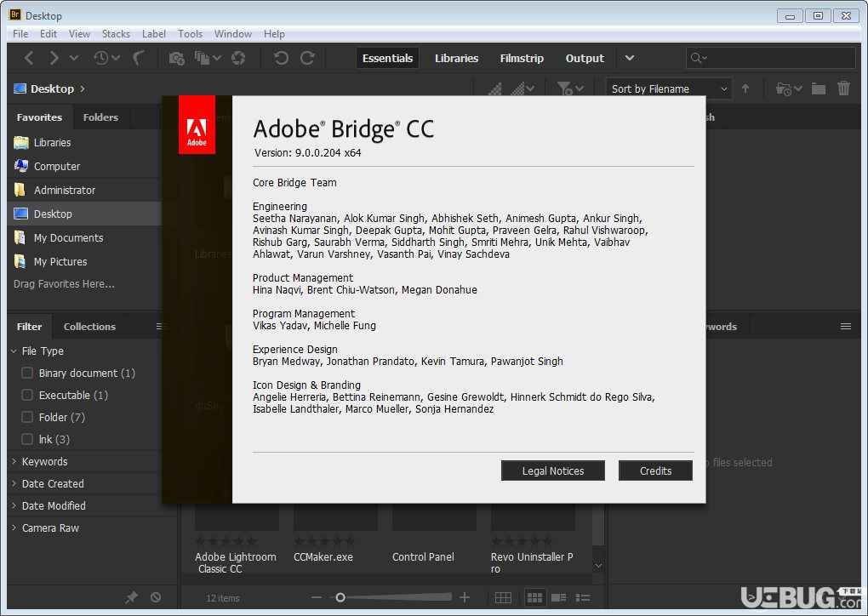Expand the Camera Raw section

pyautogui.click(x=14, y=528)
